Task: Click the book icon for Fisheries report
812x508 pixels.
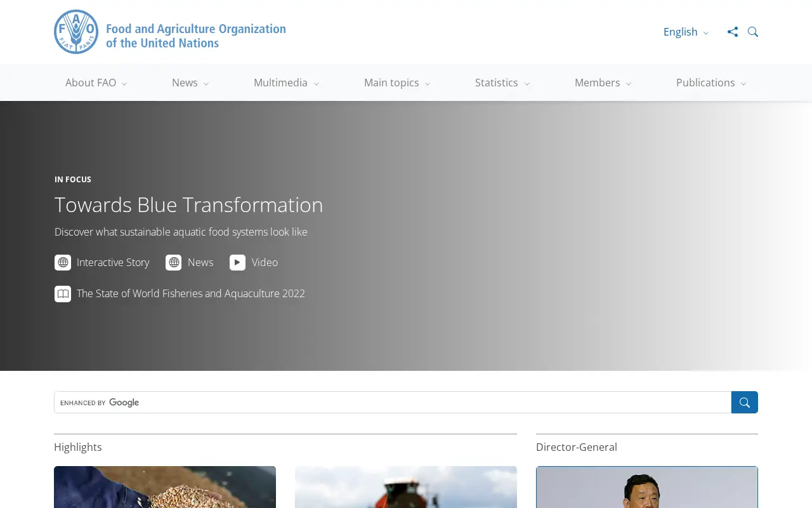Action: point(63,293)
